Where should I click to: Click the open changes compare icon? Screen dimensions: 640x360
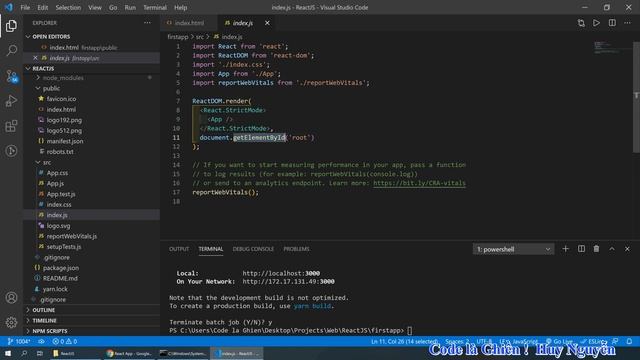(x=581, y=23)
